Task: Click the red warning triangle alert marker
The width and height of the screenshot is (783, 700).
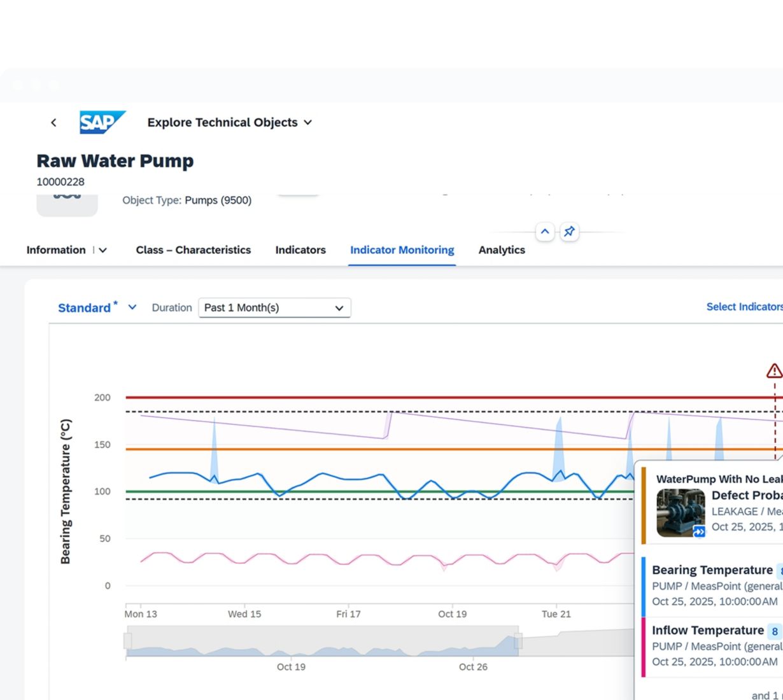Action: 773,370
